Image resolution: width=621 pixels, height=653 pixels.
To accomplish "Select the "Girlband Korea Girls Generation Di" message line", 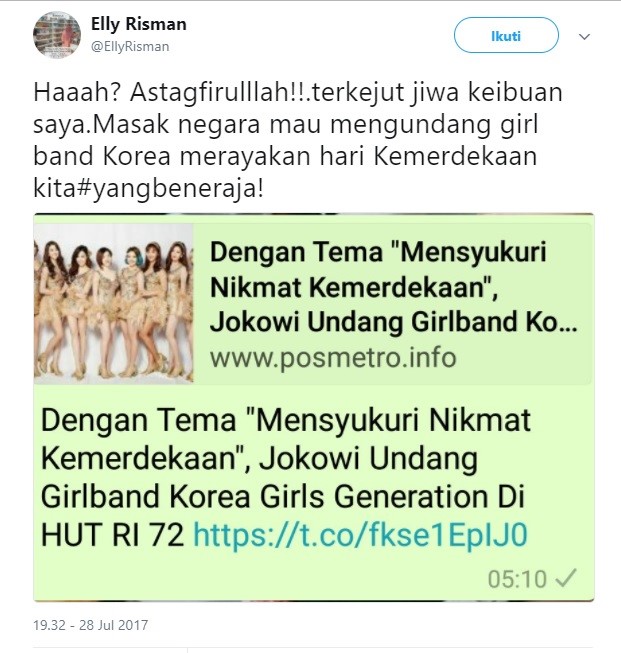I will [x=283, y=496].
